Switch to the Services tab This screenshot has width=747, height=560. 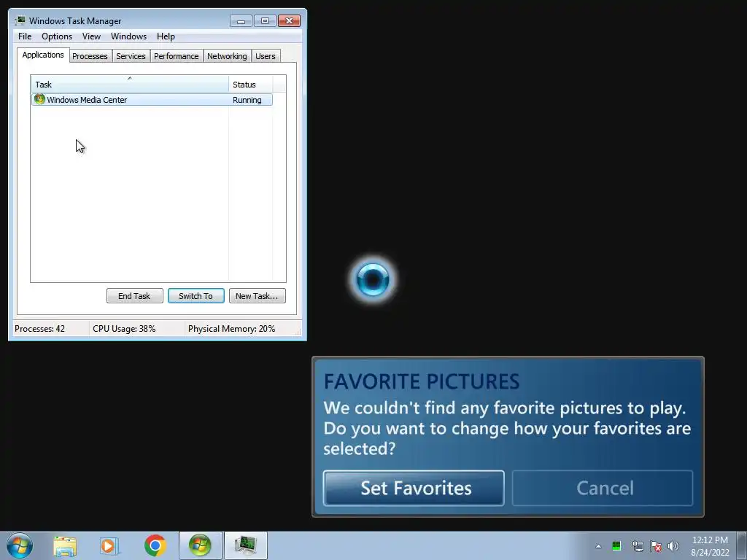tap(131, 56)
